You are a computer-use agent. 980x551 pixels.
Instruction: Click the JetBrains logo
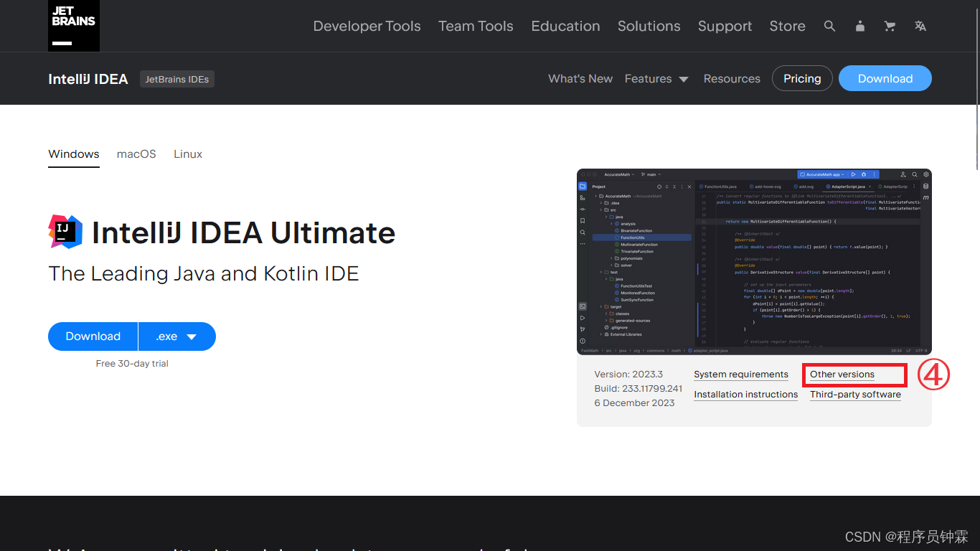click(74, 25)
